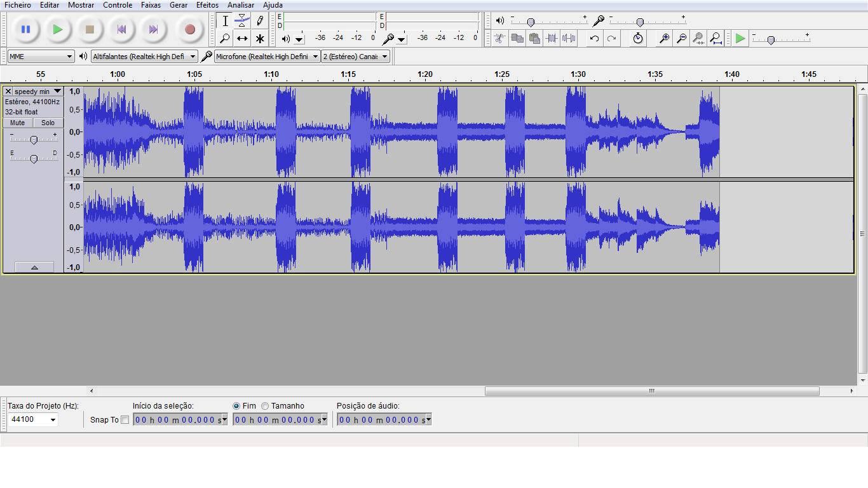Click the 1:20 mark on timeline ruler
This screenshot has height=488, width=868.
pyautogui.click(x=425, y=74)
